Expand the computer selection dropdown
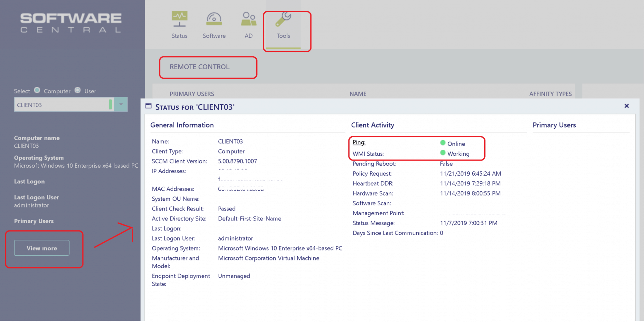This screenshot has height=322, width=644. tap(121, 104)
